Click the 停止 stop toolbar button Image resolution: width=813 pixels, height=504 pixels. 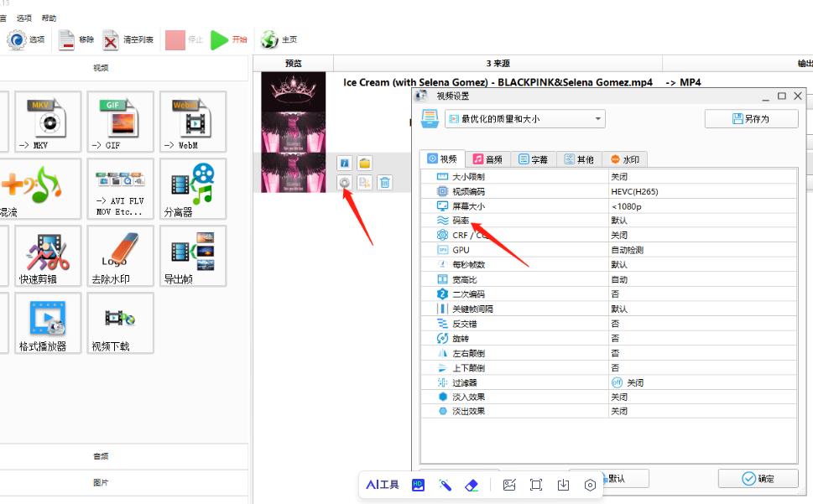coord(184,40)
